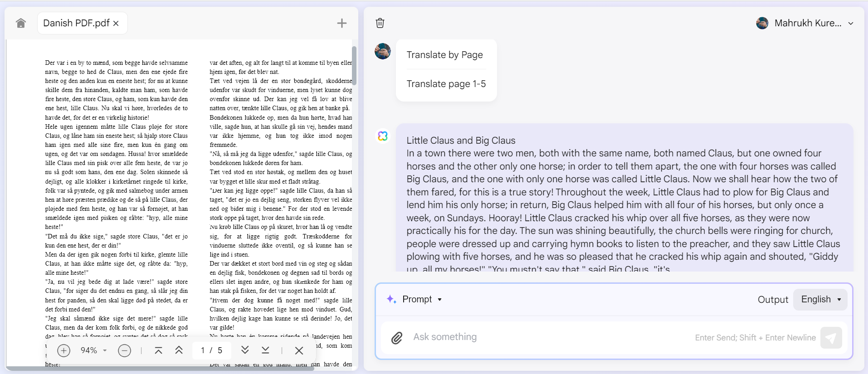Go to the home screen icon
This screenshot has width=868, height=374.
(x=21, y=23)
